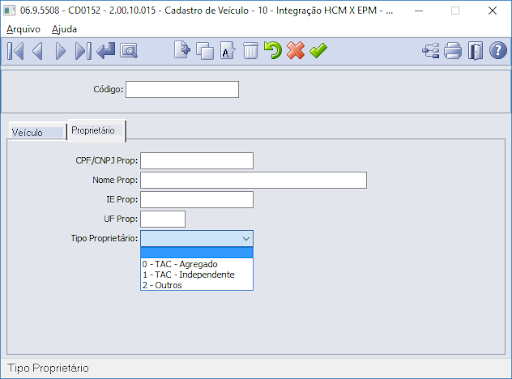Go to next record arrow

pyautogui.click(x=60, y=51)
